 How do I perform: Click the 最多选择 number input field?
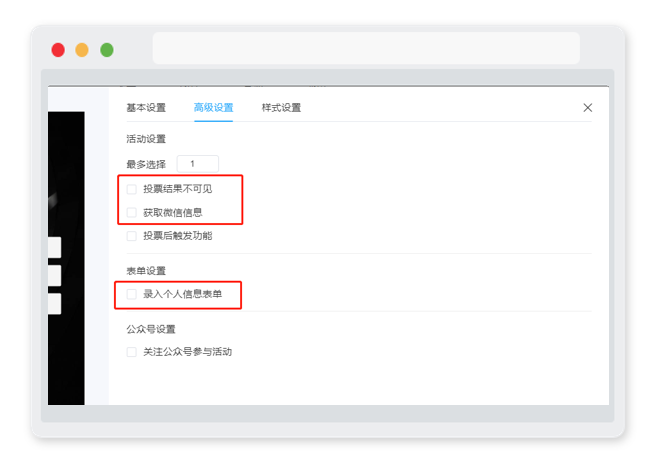(x=197, y=164)
